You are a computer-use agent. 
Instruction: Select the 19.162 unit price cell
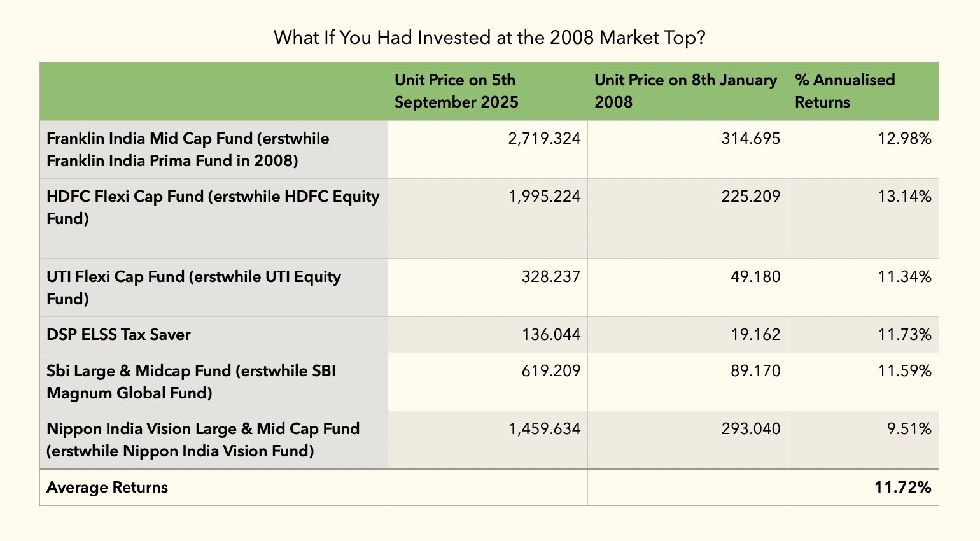click(755, 335)
